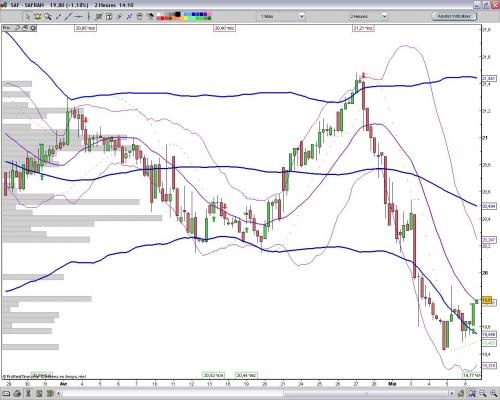Click the red '20,40' price tag at top
This screenshot has width=500, height=400.
pos(224,28)
